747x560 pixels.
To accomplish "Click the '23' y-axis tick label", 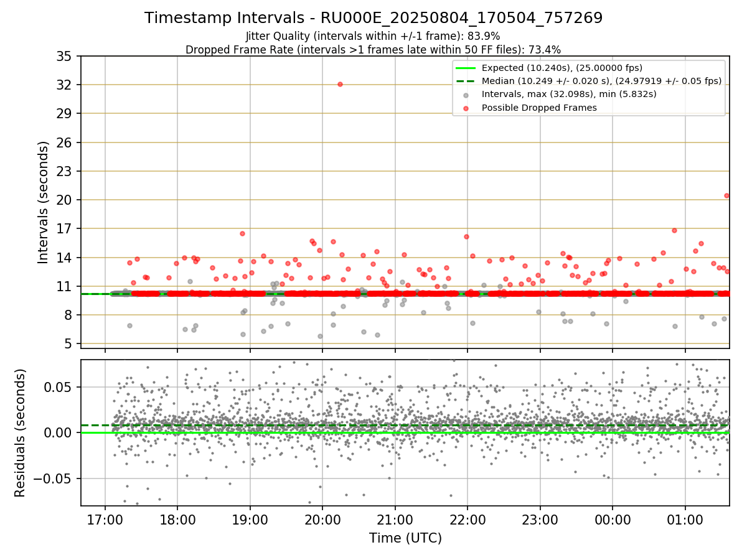I will [65, 171].
